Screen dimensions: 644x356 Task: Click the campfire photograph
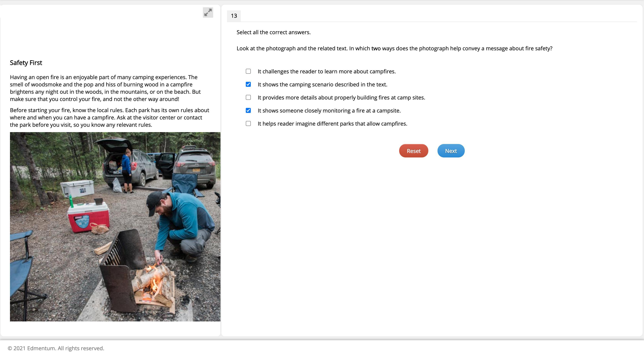coord(115,227)
